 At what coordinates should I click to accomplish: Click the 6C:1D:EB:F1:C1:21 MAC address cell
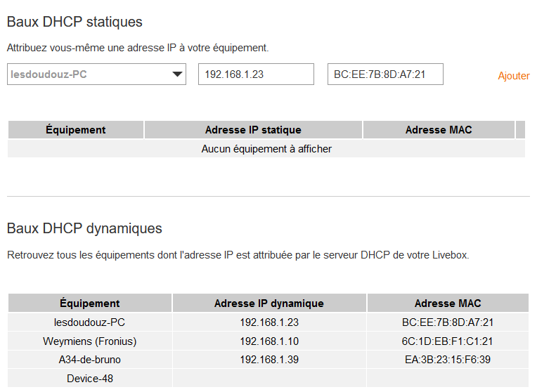448,341
